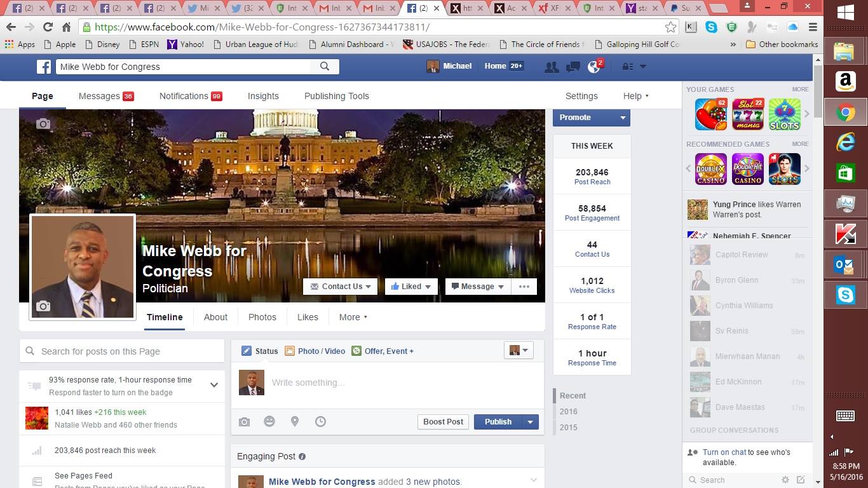Screen dimensions: 868x488
Task: Click the cover photo camera icon
Action: tap(43, 124)
